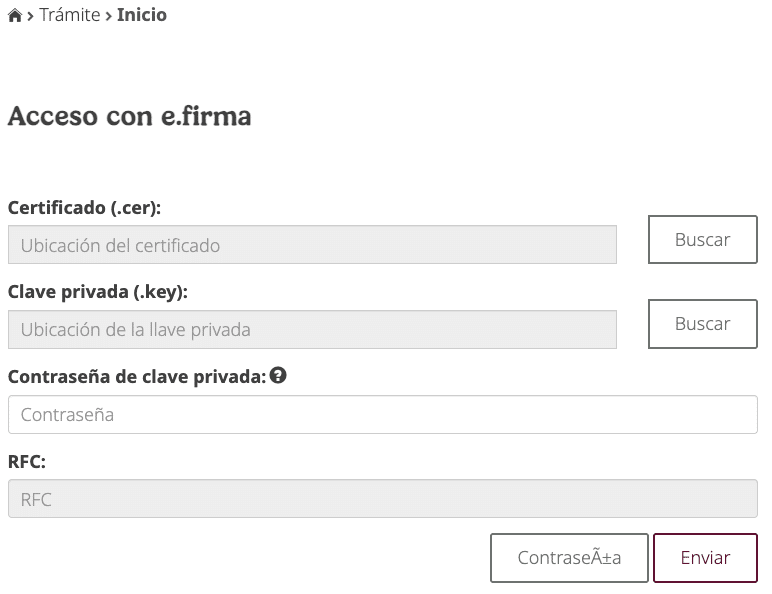Select the Inicio breadcrumb item
The image size is (772, 594).
pos(142,15)
